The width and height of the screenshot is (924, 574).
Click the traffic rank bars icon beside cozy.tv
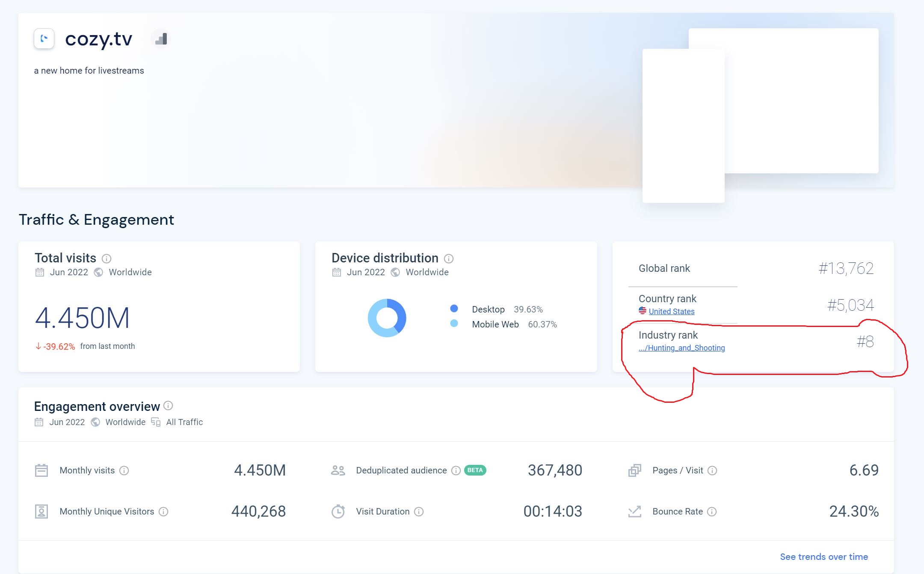point(161,39)
